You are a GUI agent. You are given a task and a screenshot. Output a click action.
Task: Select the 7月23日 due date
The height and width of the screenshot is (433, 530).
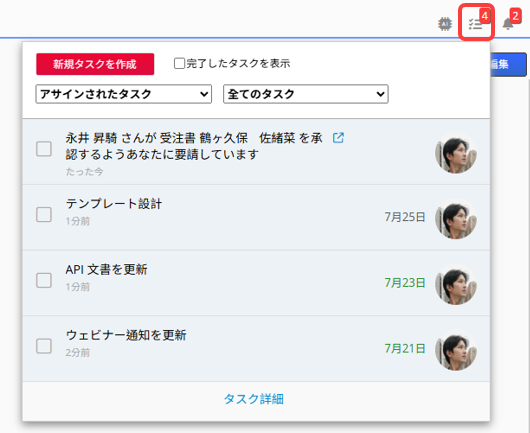tap(405, 283)
